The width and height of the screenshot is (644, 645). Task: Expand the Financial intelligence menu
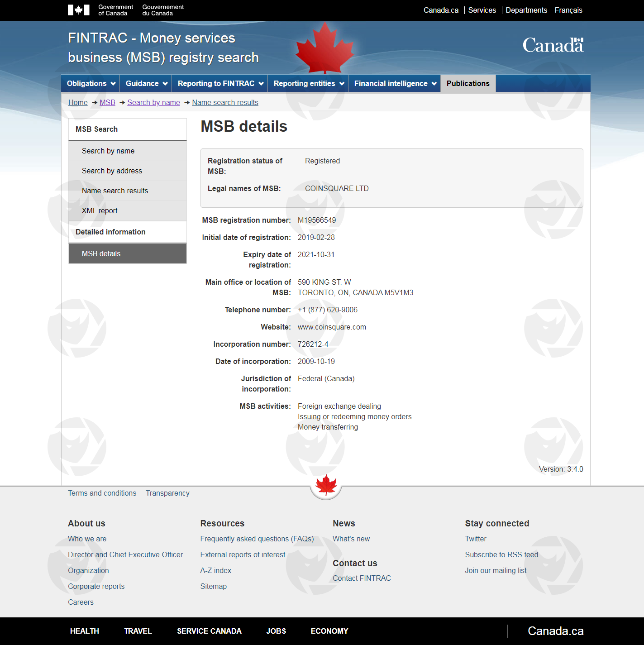[x=395, y=83]
